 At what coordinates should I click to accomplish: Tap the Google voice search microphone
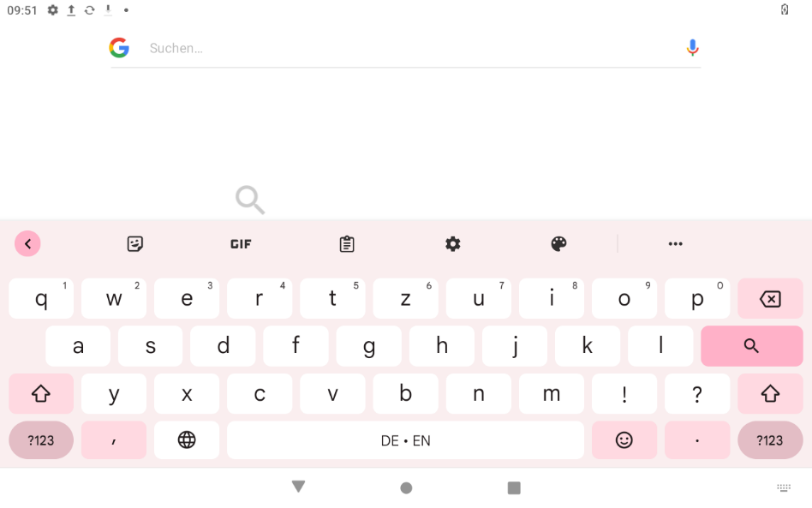[692, 48]
